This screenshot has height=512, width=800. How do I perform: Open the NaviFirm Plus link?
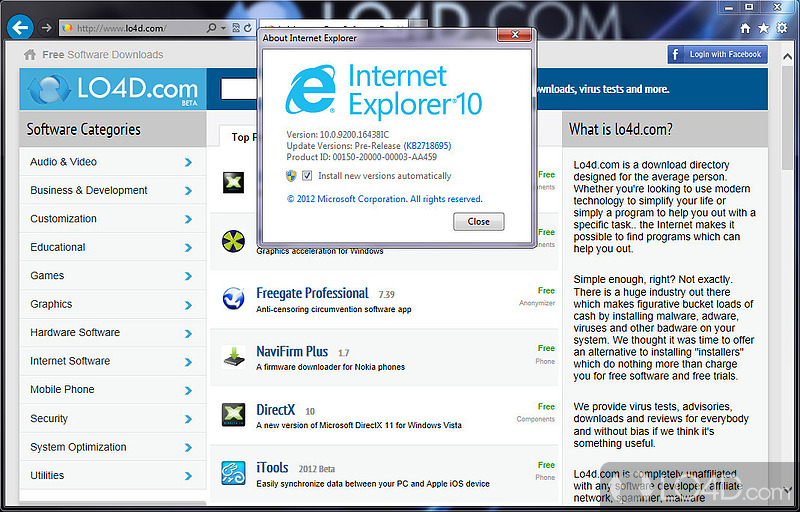click(x=292, y=351)
